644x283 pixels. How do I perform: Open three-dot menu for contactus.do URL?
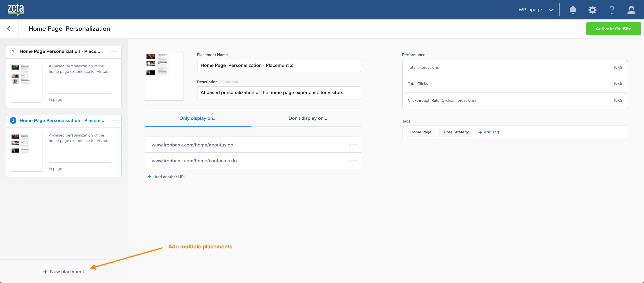point(353,160)
